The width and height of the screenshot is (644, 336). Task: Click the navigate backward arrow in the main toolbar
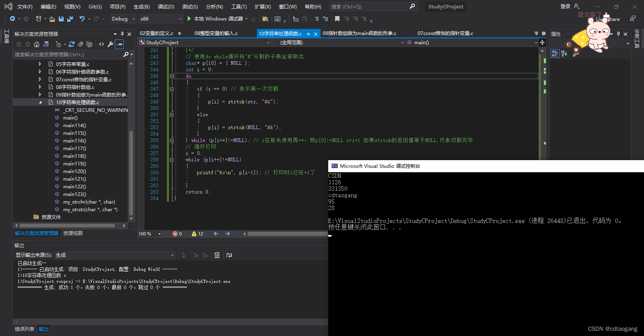[x=12, y=19]
